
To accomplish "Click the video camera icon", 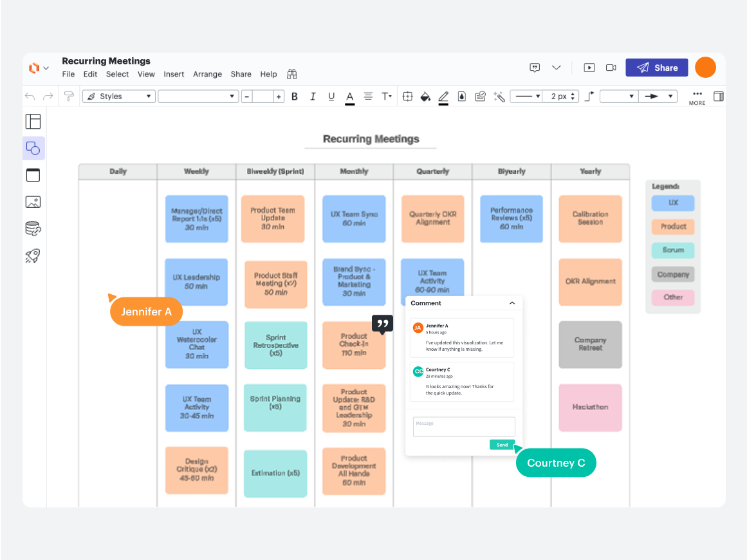I will [611, 68].
